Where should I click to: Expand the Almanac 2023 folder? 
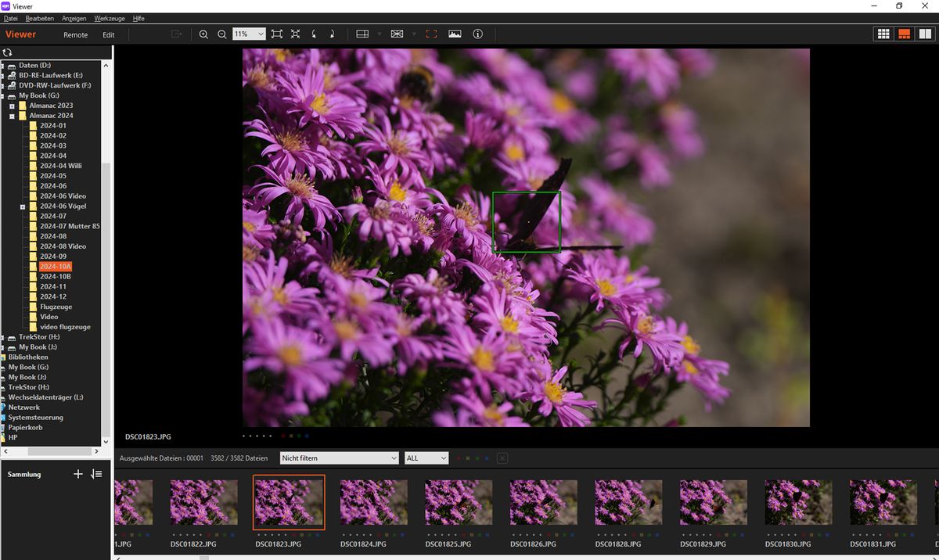[x=13, y=106]
